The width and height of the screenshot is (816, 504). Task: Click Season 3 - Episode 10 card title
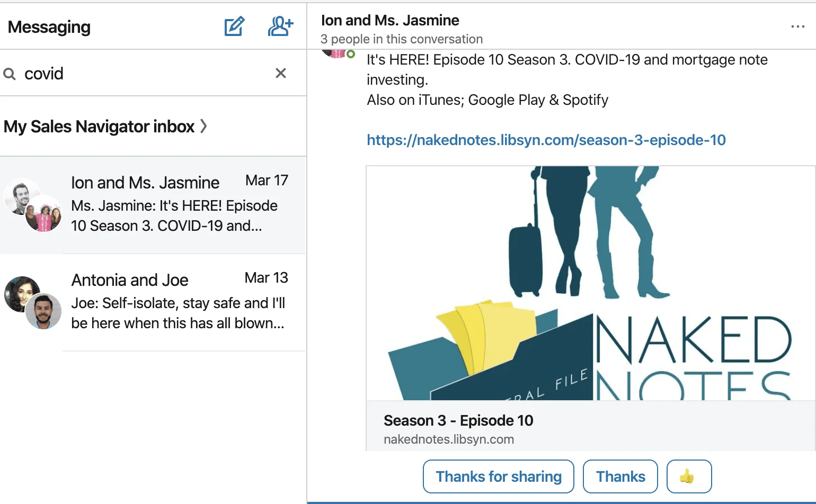(x=458, y=420)
